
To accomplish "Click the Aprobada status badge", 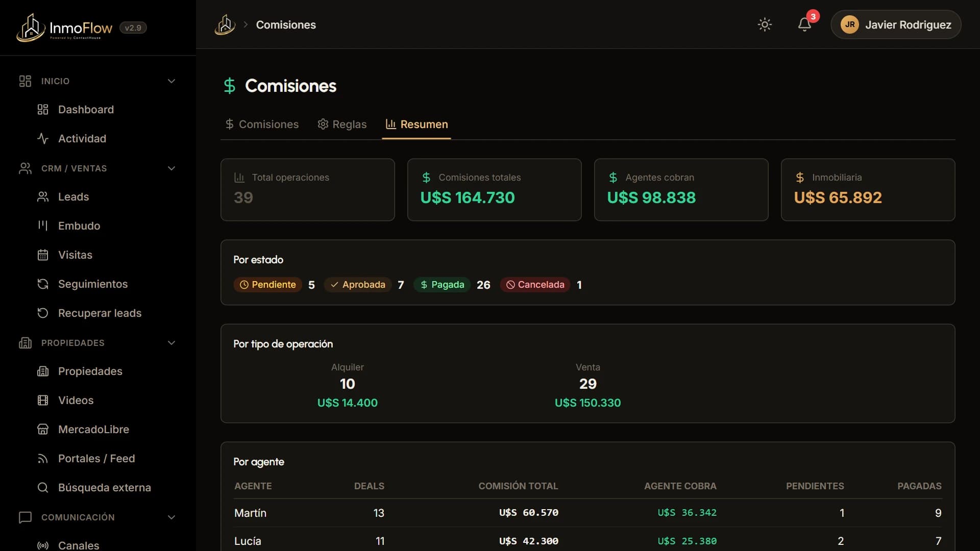I will tap(358, 285).
